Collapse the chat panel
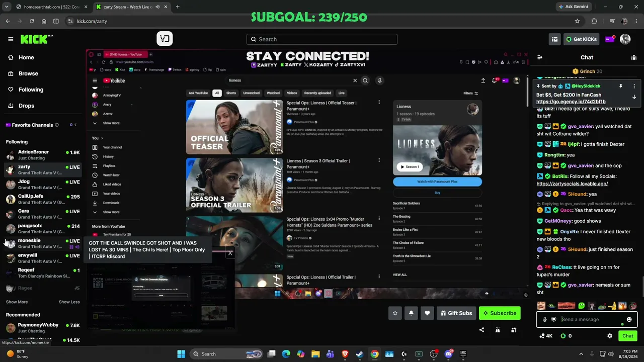Screen dimensions: 644x362 (540, 57)
